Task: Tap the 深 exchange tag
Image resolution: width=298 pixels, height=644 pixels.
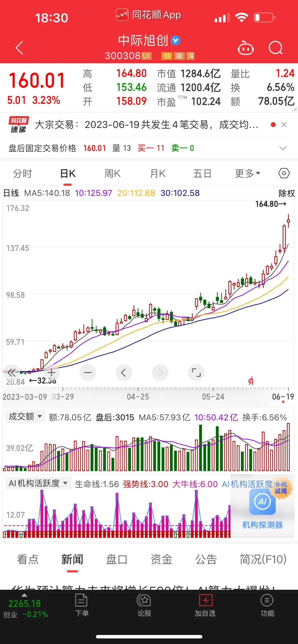Action: (191, 56)
